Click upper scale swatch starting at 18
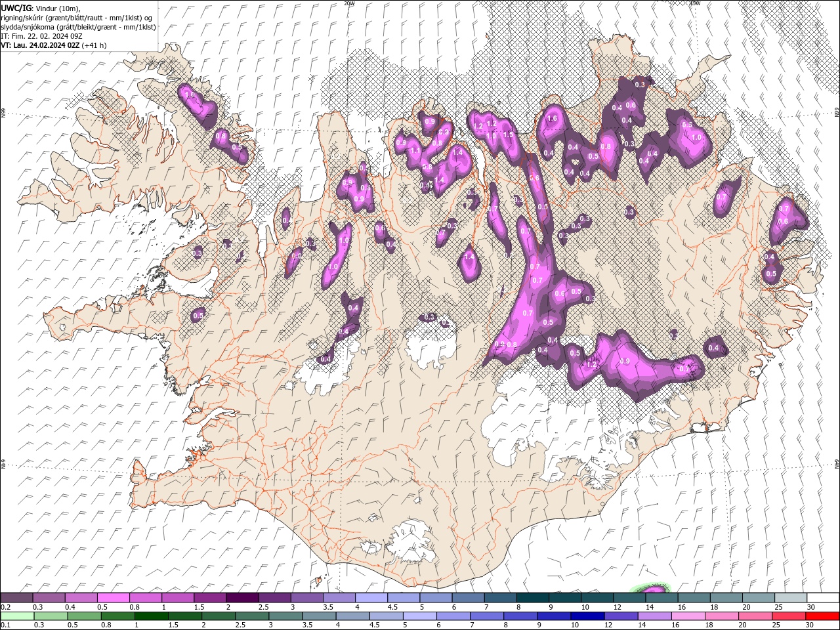Image resolution: width=840 pixels, height=630 pixels. (x=726, y=598)
